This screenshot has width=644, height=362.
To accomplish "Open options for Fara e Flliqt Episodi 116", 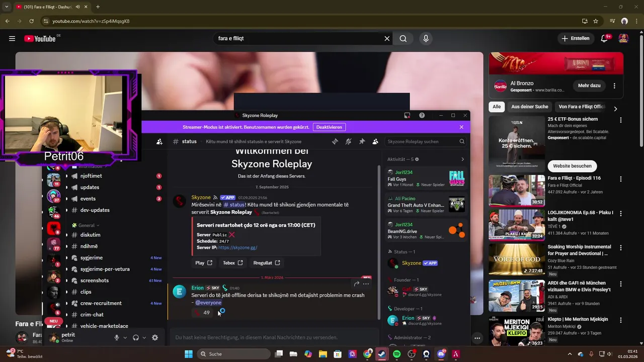I will [620, 179].
